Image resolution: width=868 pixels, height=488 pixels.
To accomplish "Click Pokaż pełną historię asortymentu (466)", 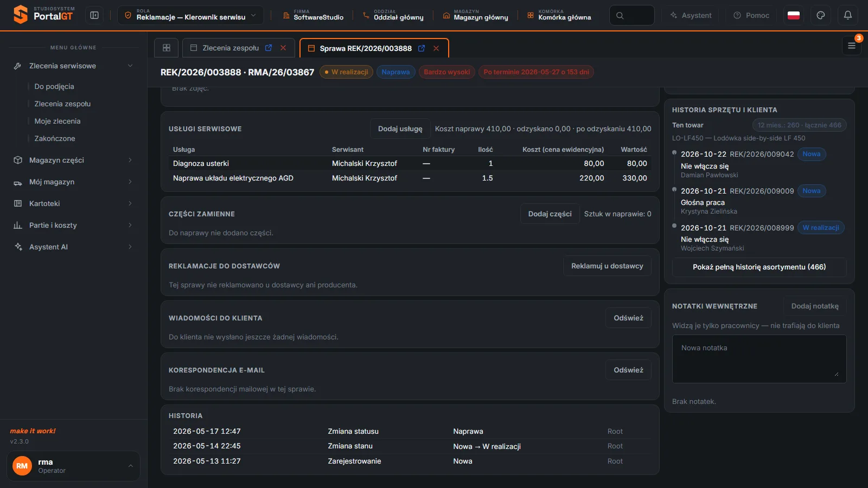I will pos(759,267).
